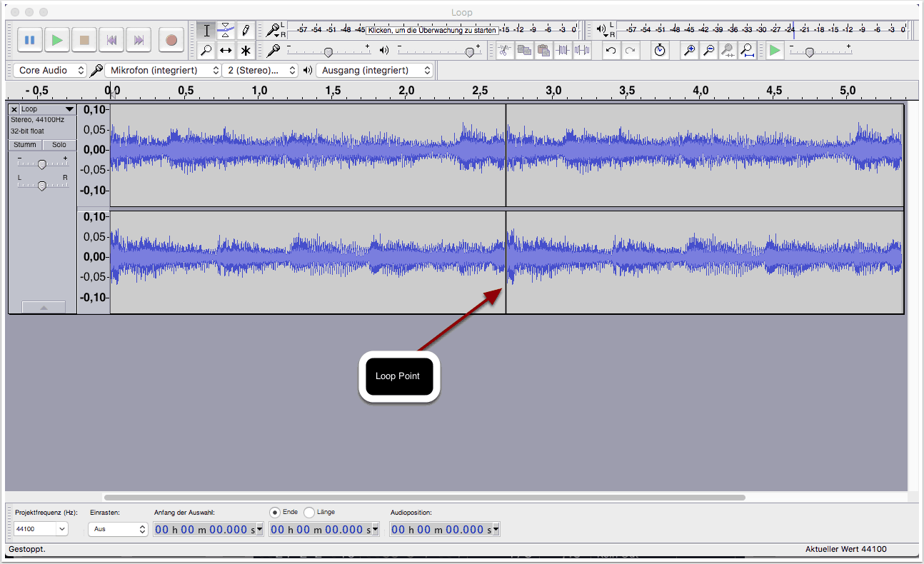The width and height of the screenshot is (924, 564).
Task: Collapse the Loop track with bottom arrow
Action: (x=44, y=307)
